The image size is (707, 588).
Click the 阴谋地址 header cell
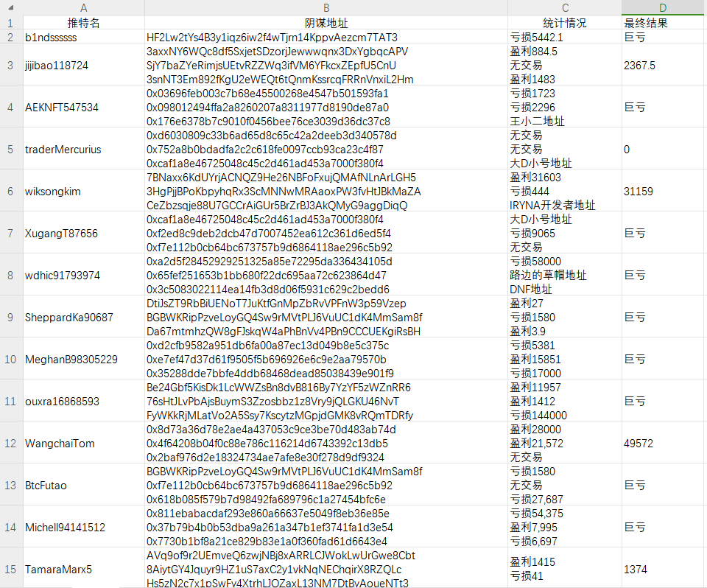(x=326, y=23)
